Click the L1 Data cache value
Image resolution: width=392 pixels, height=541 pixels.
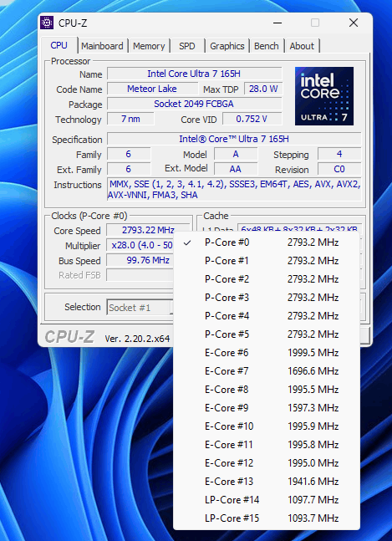click(x=299, y=229)
